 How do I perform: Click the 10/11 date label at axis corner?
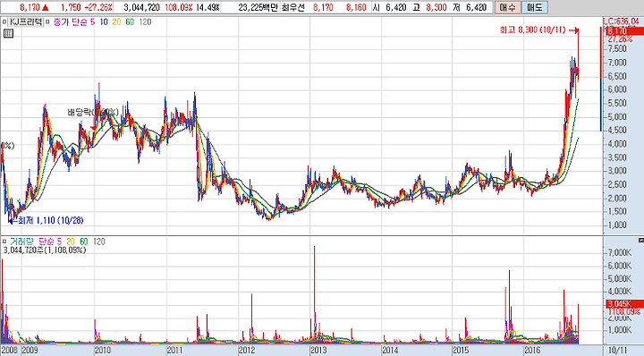[618, 351]
